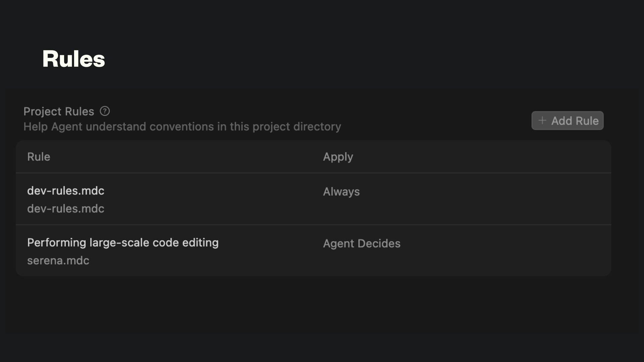Click the plus icon in Add Rule

click(x=542, y=121)
